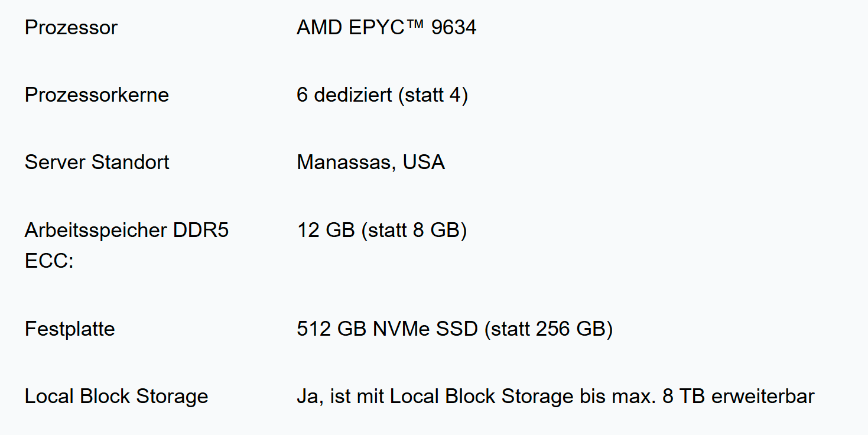
Task: Click the word USA in location
Action: 424,163
